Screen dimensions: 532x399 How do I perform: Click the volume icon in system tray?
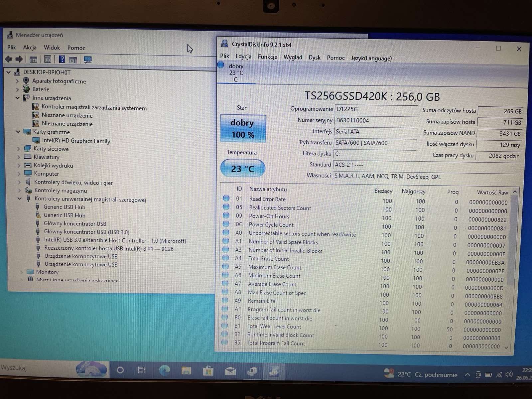point(509,375)
